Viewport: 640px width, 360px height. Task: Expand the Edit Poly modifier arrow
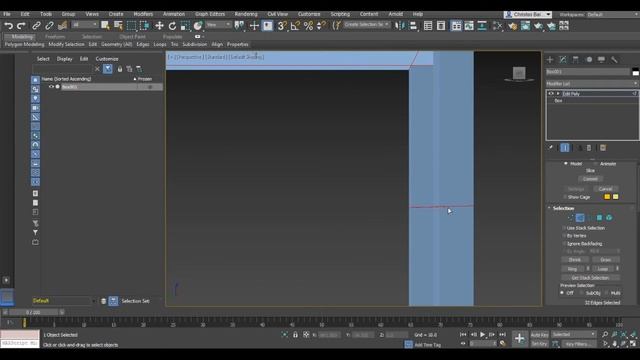pos(558,93)
